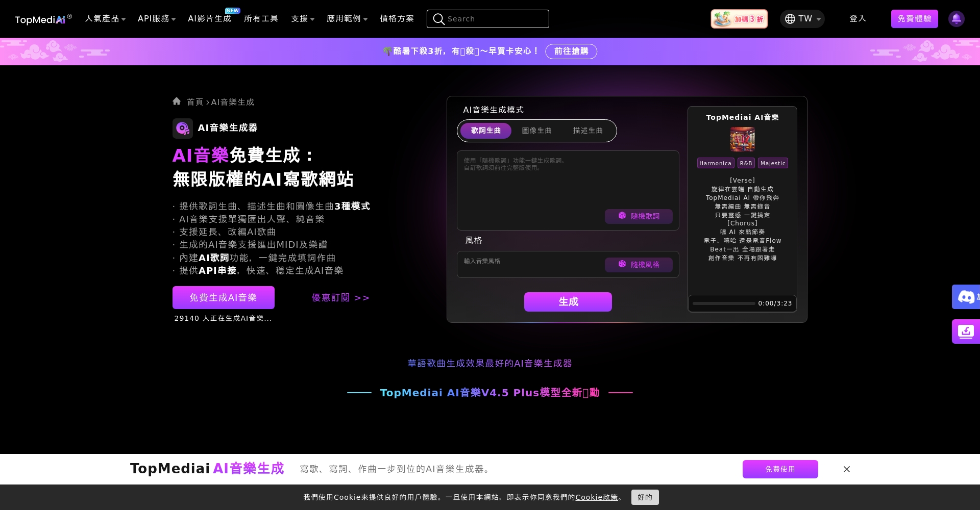This screenshot has height=510, width=980.
Task: Click 免費使用 in bottom banner
Action: point(780,469)
